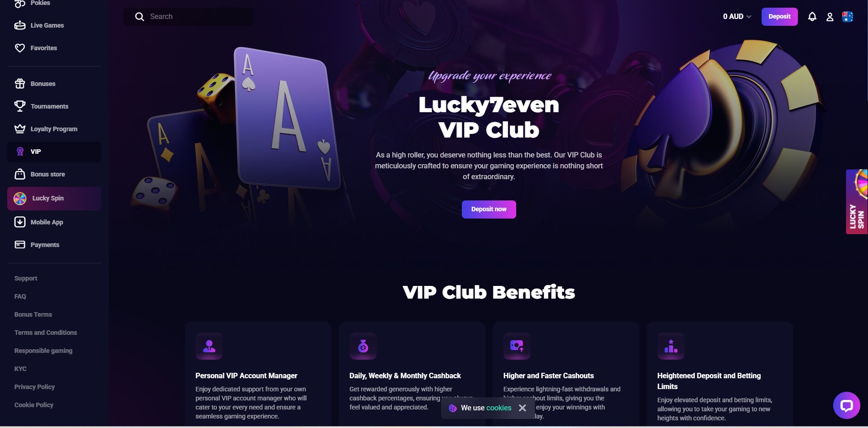Screen dimensions: 868x428
Task: Open the notifications bell icon
Action: pos(812,17)
